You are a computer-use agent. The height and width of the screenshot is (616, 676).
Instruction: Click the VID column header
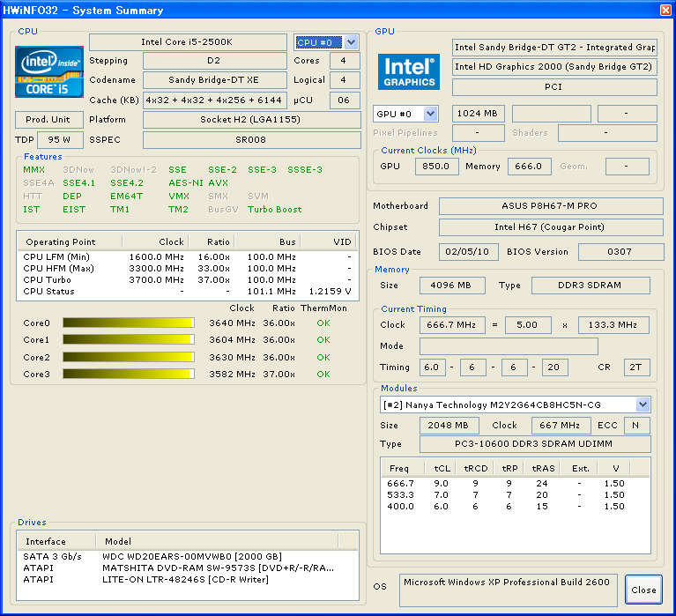click(x=329, y=241)
